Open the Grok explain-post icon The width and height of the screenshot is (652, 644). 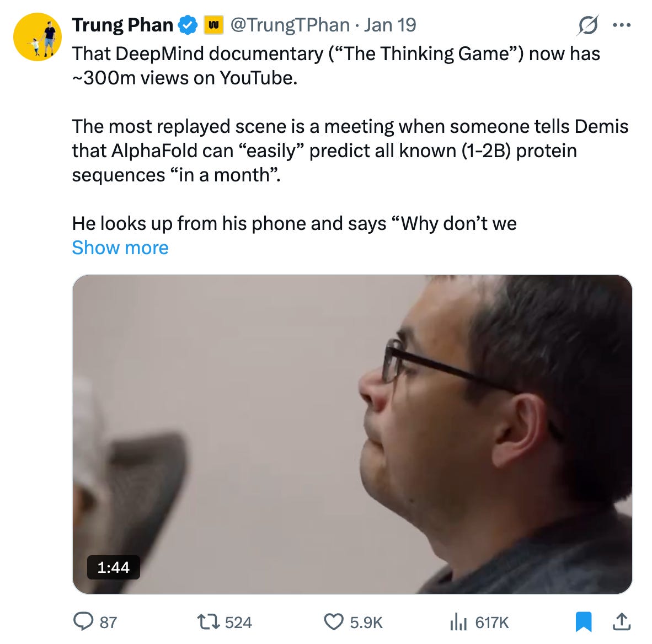point(589,25)
